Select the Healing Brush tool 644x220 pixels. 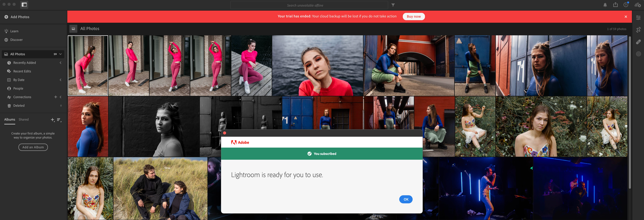tap(638, 42)
